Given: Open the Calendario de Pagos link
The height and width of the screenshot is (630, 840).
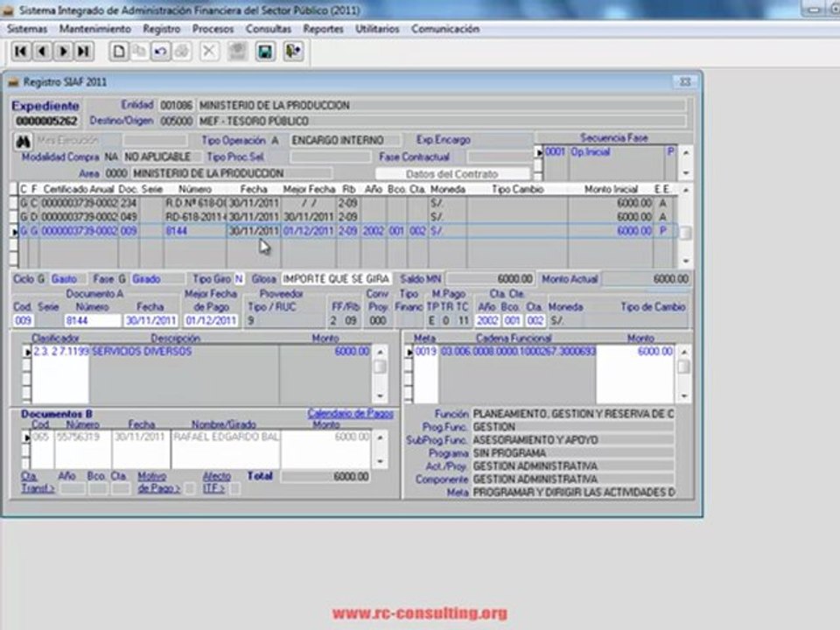Looking at the screenshot, I should coord(350,413).
